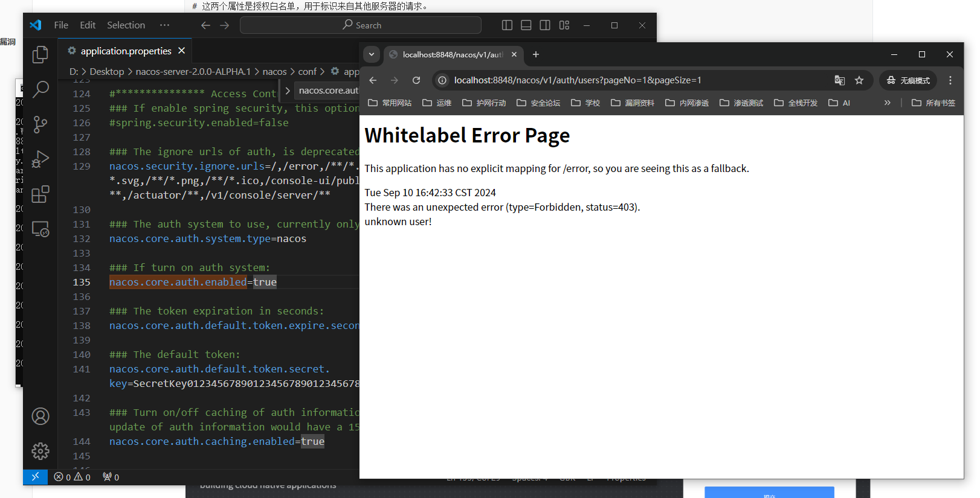Open the Selection menu
The image size is (980, 498).
click(x=126, y=25)
